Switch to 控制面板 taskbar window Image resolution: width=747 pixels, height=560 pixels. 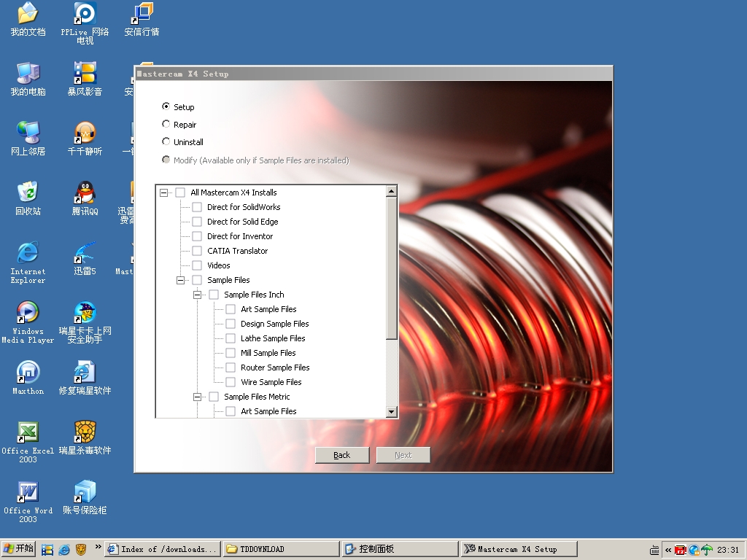pos(400,549)
